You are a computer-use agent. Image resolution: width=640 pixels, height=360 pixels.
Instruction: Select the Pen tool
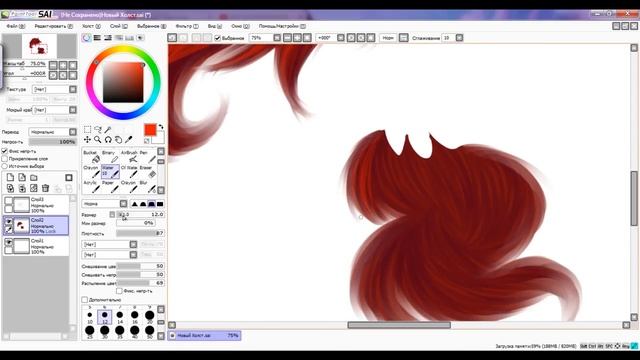[147, 156]
